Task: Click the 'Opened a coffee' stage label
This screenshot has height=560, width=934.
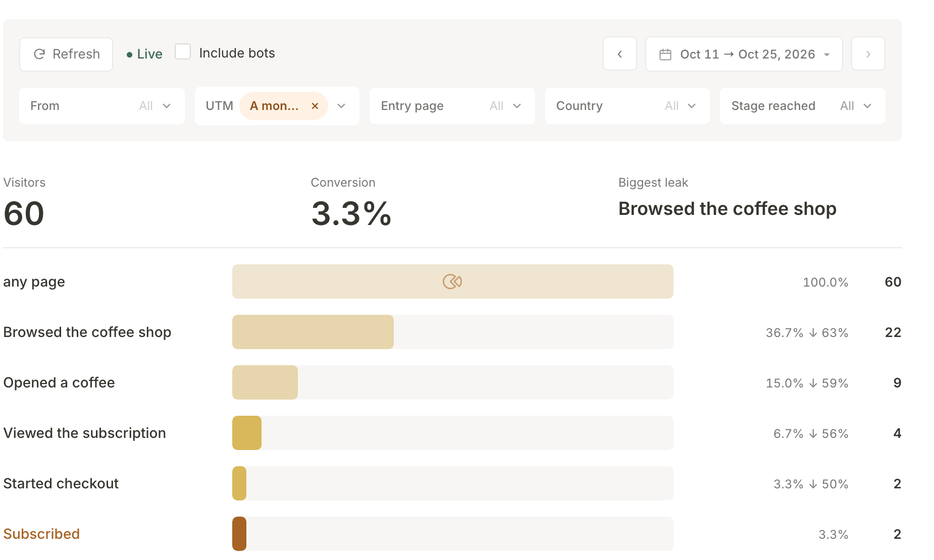Action: [x=59, y=382]
